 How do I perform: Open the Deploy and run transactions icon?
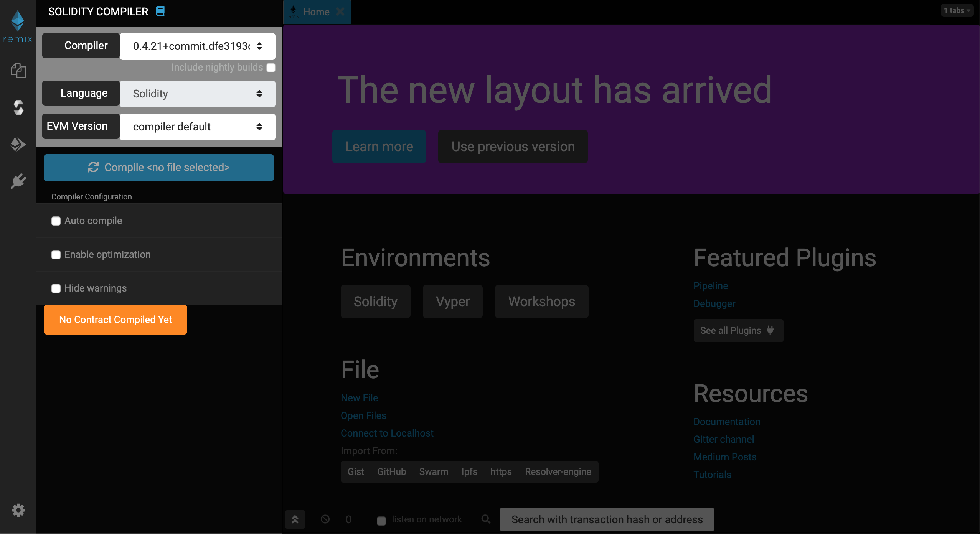click(18, 144)
